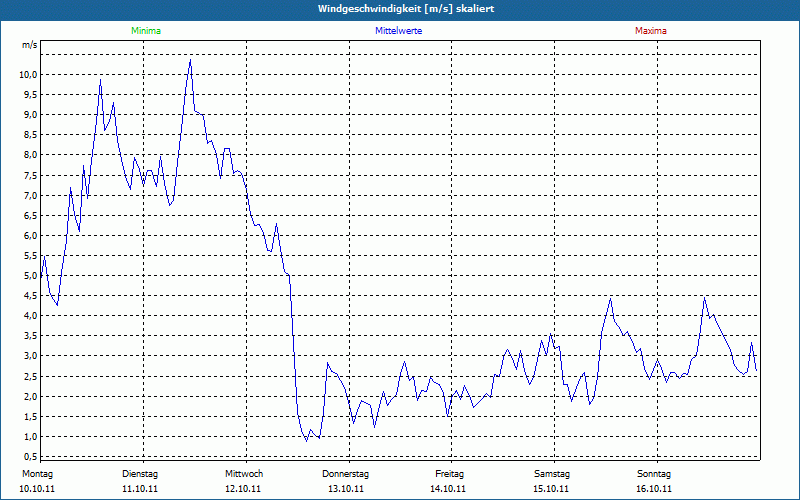Click the date 11.10.11
This screenshot has width=800, height=500.
tap(140, 489)
